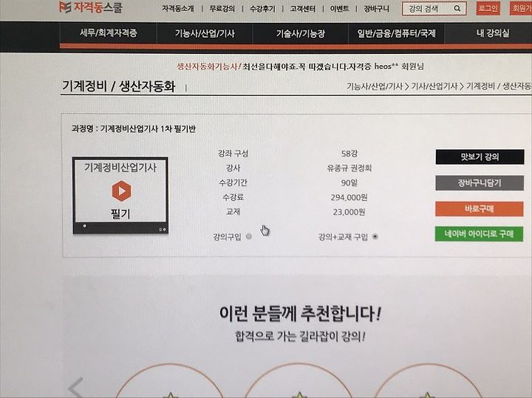532x398 pixels.
Task: Click the search magnifier icon
Action: coord(457,8)
